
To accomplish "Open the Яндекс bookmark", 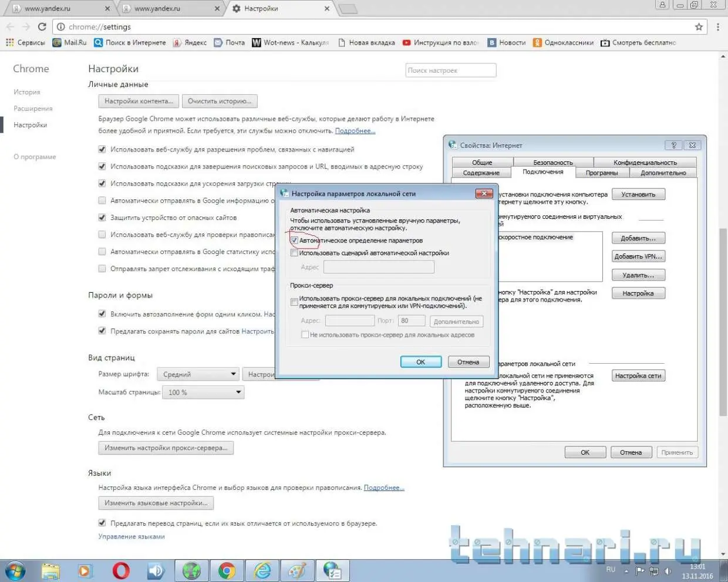I will pos(190,42).
